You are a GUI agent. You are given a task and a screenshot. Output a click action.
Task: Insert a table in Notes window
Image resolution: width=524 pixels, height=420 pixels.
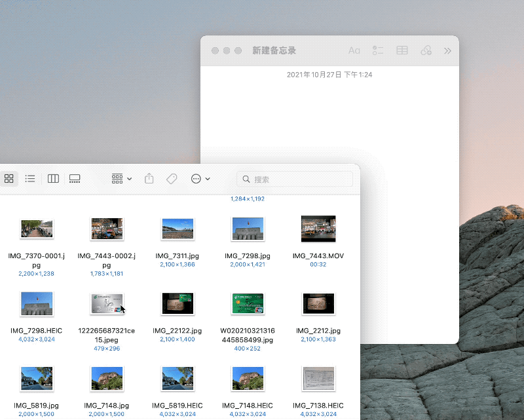(x=402, y=50)
